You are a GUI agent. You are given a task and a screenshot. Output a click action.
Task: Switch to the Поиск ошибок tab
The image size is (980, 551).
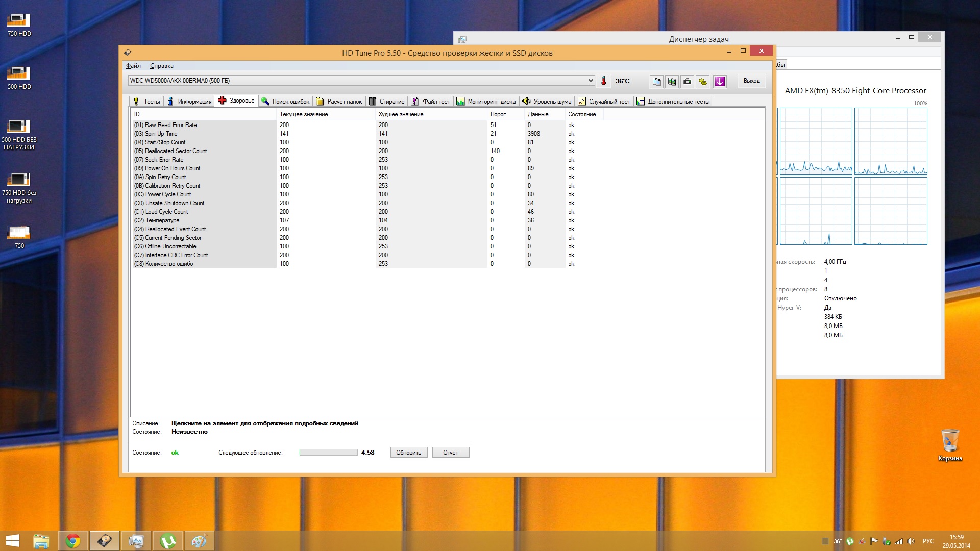click(285, 101)
